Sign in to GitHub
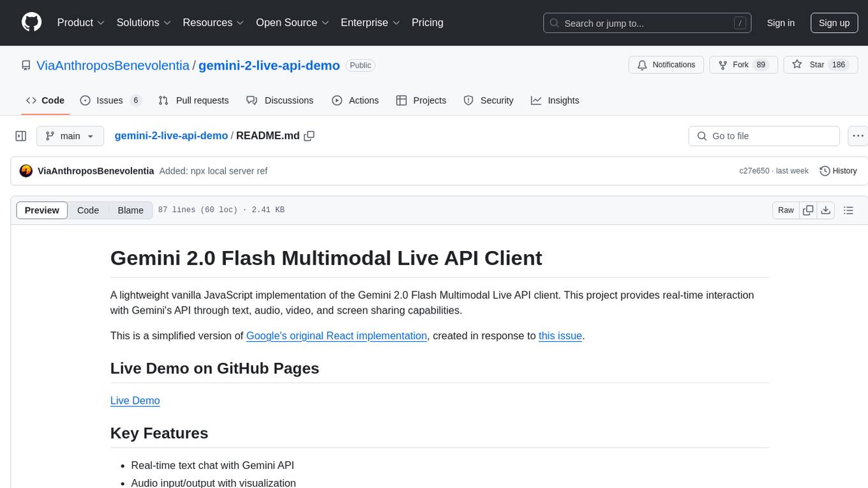This screenshot has height=488, width=868. click(x=781, y=23)
